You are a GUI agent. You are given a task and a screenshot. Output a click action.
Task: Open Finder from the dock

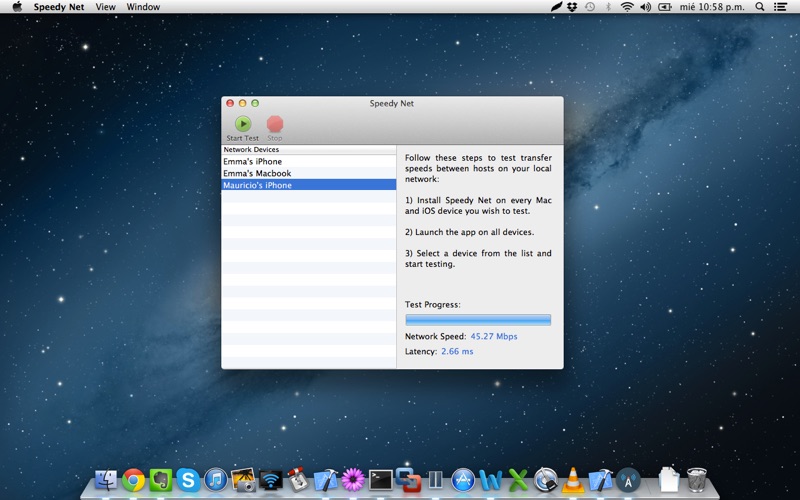point(106,480)
